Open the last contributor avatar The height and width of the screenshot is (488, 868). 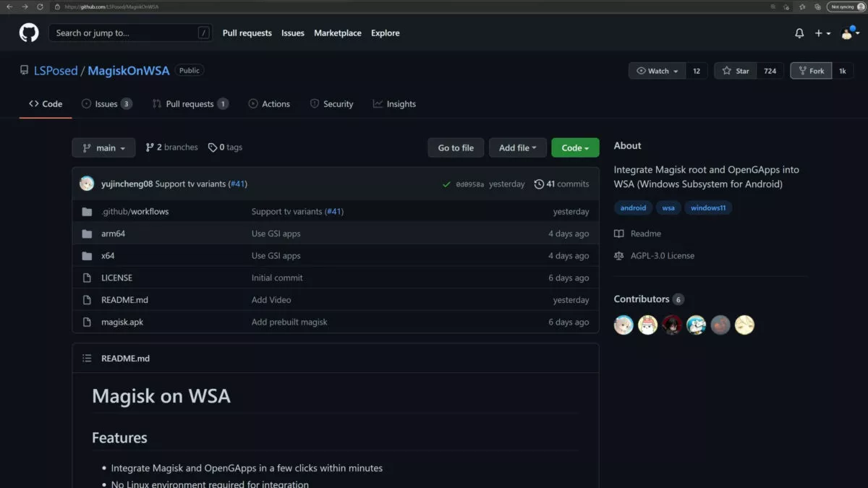click(x=745, y=325)
